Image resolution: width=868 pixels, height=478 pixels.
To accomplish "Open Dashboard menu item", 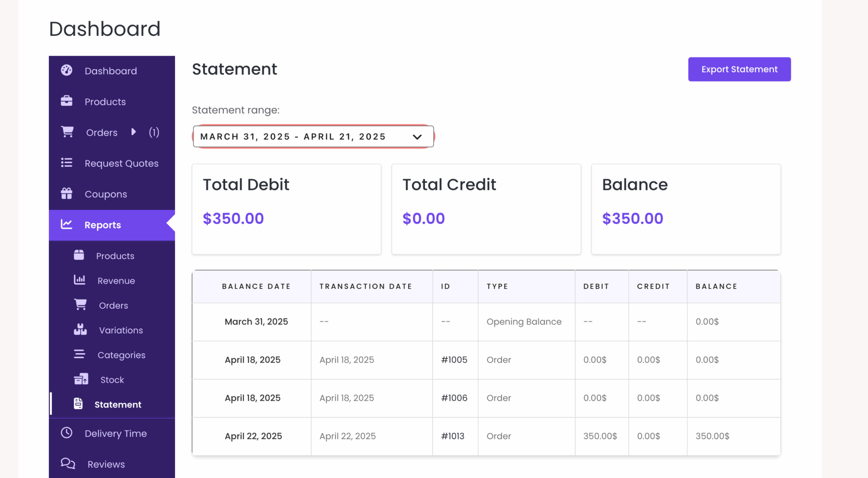I will (112, 71).
